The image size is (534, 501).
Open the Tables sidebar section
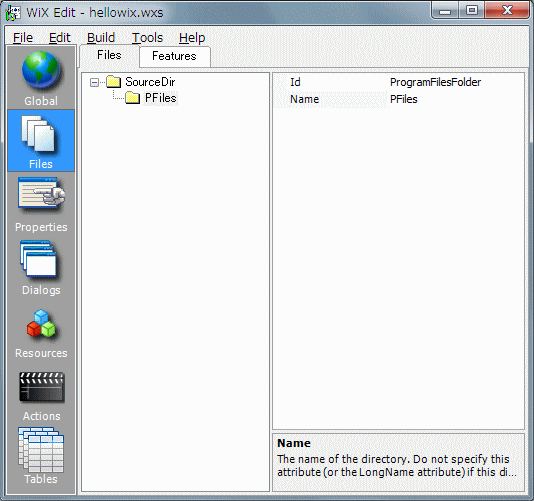click(x=41, y=456)
